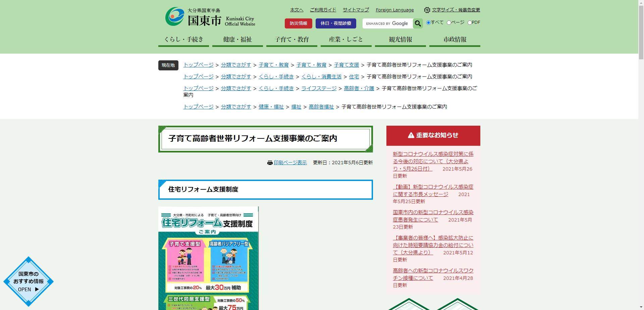
Task: Select the 市政情報 menu item
Action: [x=454, y=39]
